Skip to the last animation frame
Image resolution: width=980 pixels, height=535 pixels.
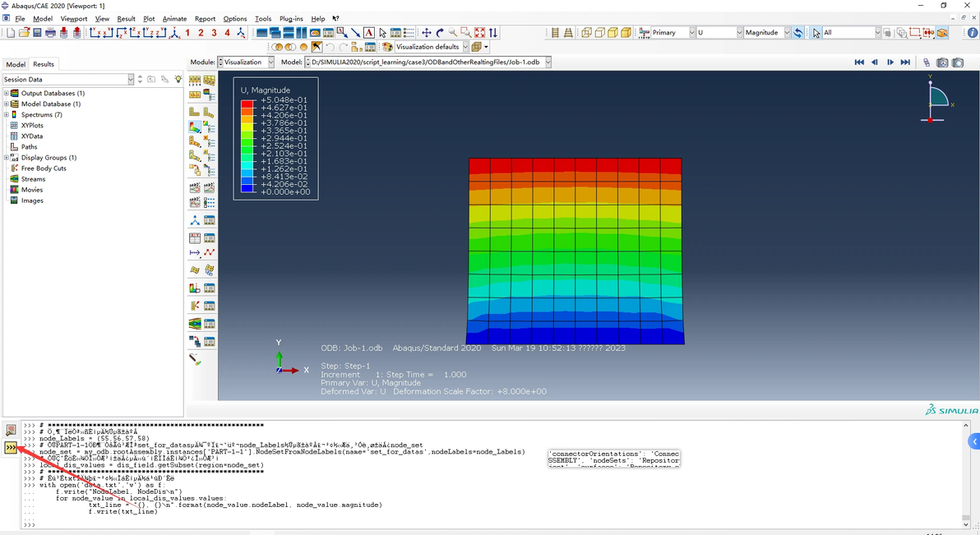(905, 62)
